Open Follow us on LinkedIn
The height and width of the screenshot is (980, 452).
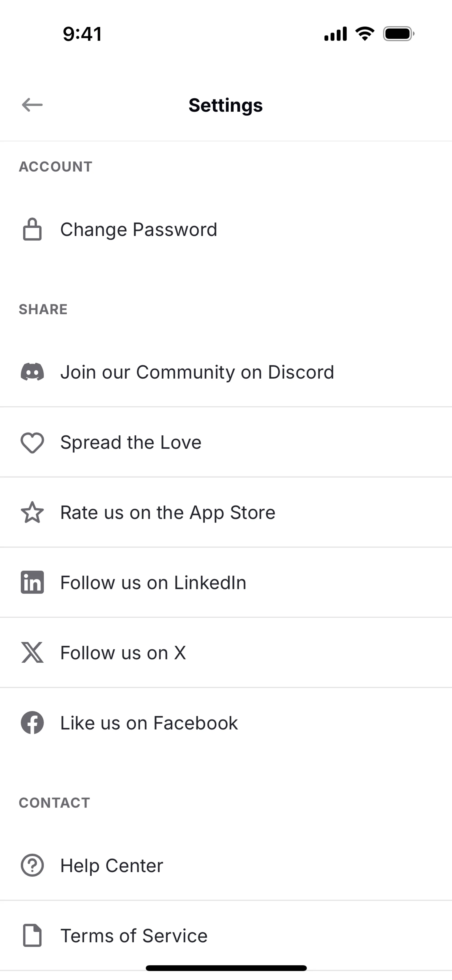[x=153, y=583]
